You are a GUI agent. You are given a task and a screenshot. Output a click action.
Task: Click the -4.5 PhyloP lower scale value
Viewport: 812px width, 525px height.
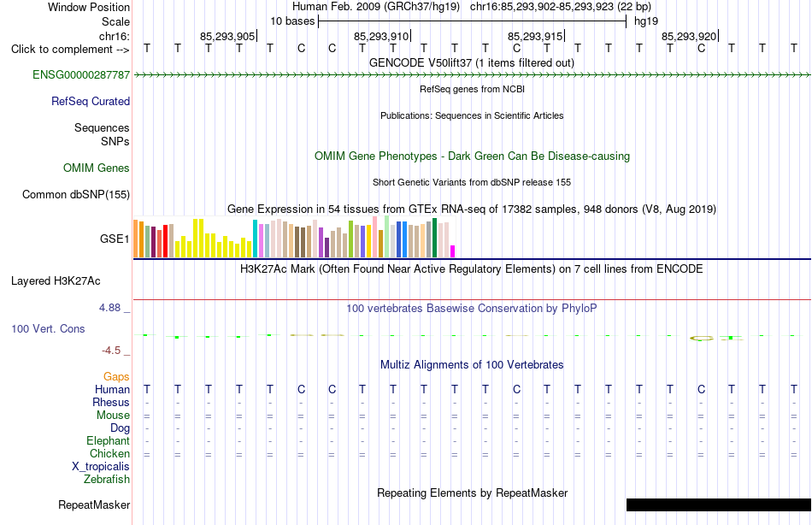pos(111,351)
